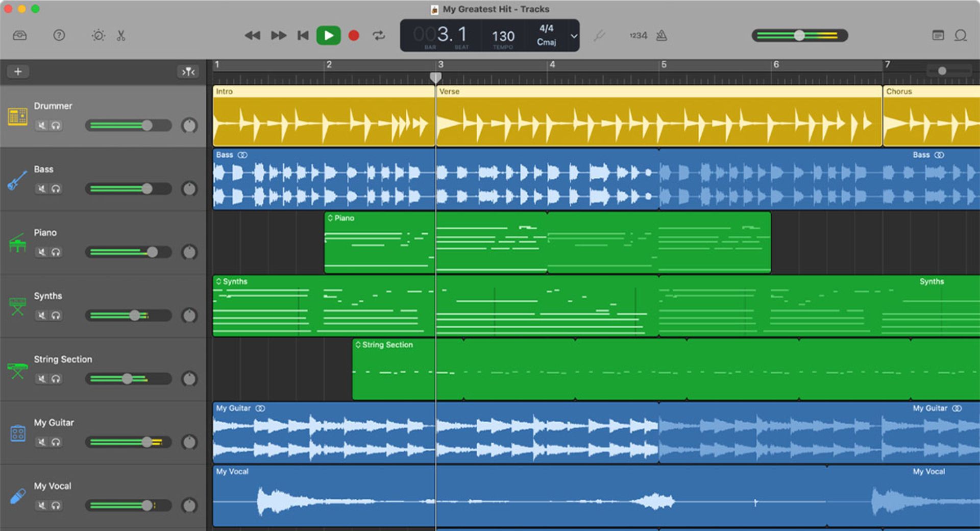Start recording with the red Record button

pos(354,35)
